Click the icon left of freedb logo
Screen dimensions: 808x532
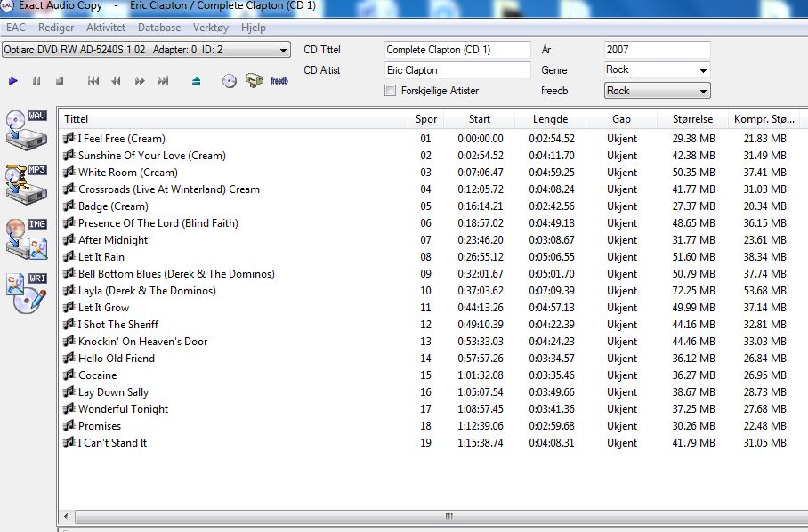tap(254, 80)
